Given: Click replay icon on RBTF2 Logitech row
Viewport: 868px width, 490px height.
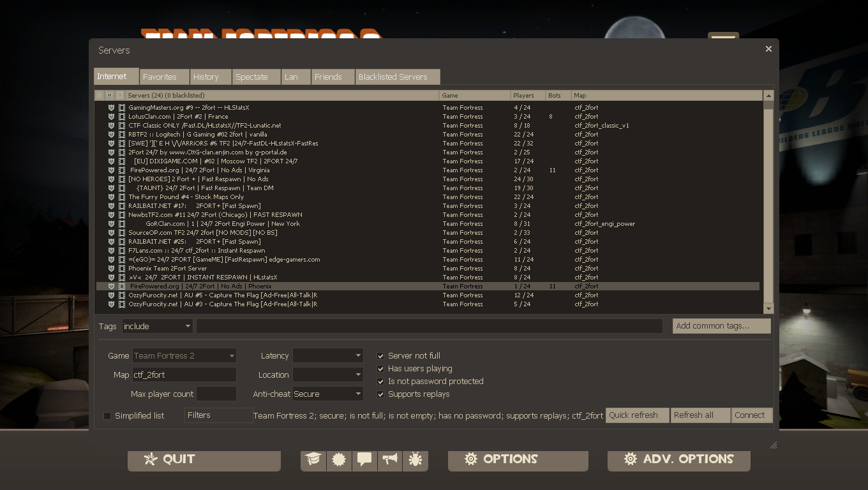Looking at the screenshot, I should (x=121, y=135).
